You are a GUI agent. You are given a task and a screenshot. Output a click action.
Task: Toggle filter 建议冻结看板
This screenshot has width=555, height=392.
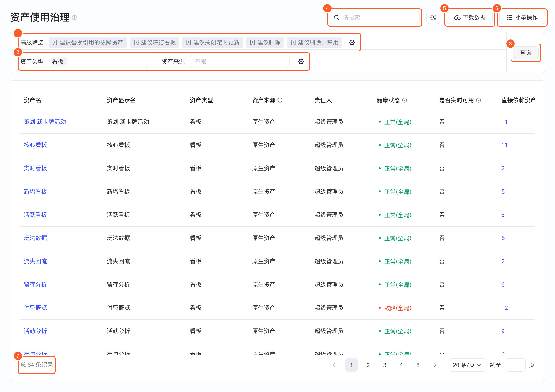tap(155, 42)
